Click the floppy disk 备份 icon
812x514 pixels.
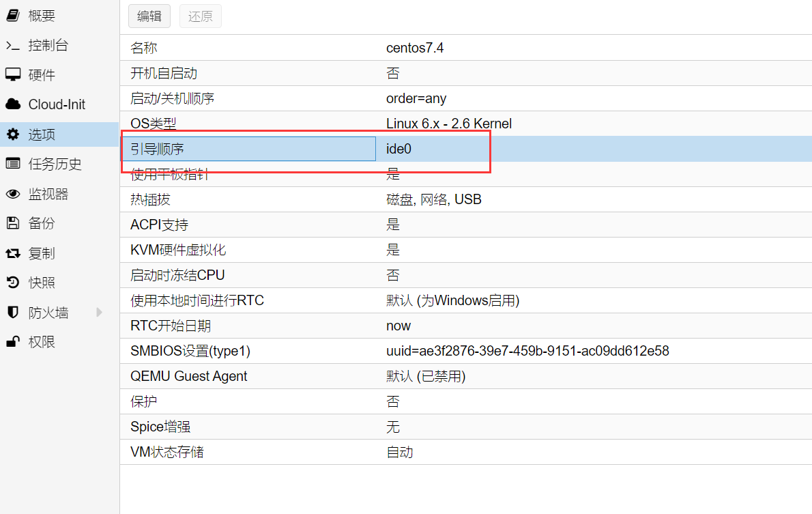tap(12, 223)
